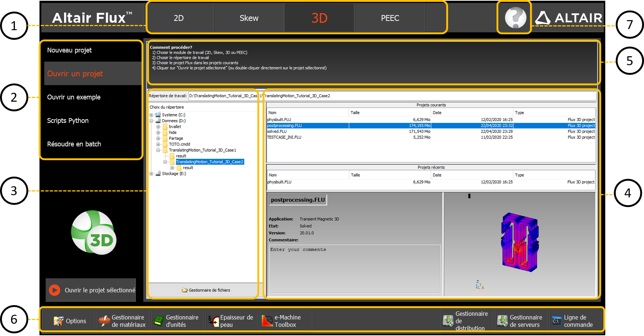This screenshot has width=644, height=336.
Task: Open Gestionnaire de distribution
Action: [467, 321]
